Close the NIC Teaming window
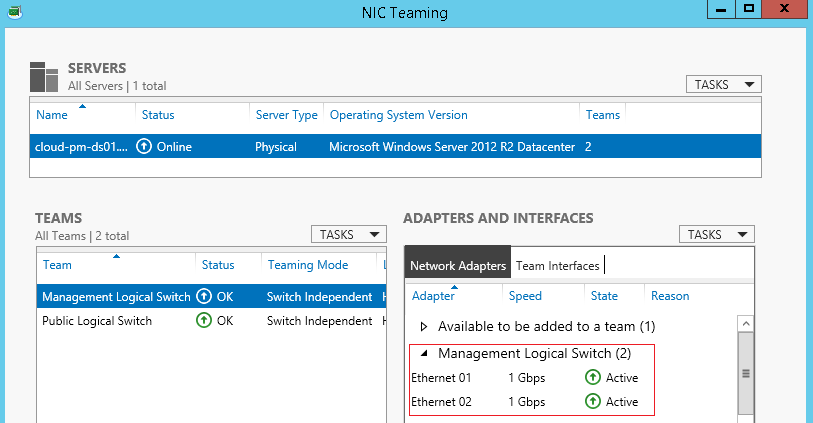 785,8
